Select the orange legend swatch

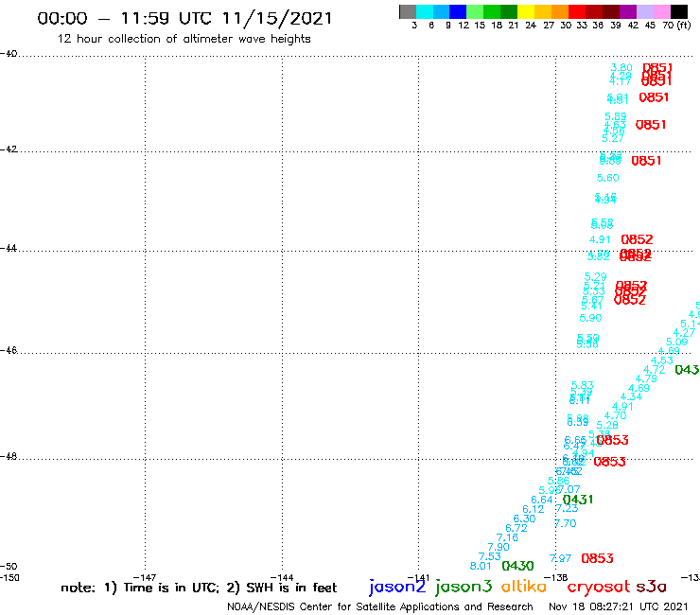(x=560, y=11)
